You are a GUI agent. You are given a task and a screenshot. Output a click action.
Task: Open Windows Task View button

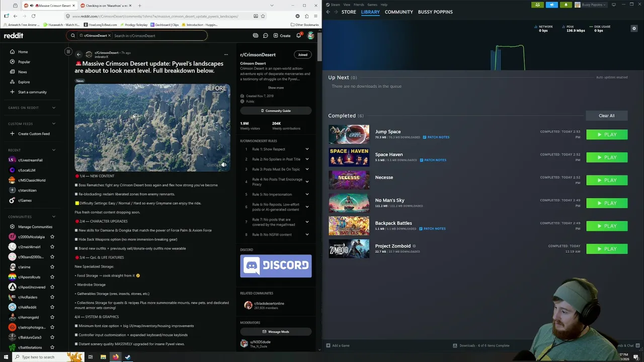[91, 357]
